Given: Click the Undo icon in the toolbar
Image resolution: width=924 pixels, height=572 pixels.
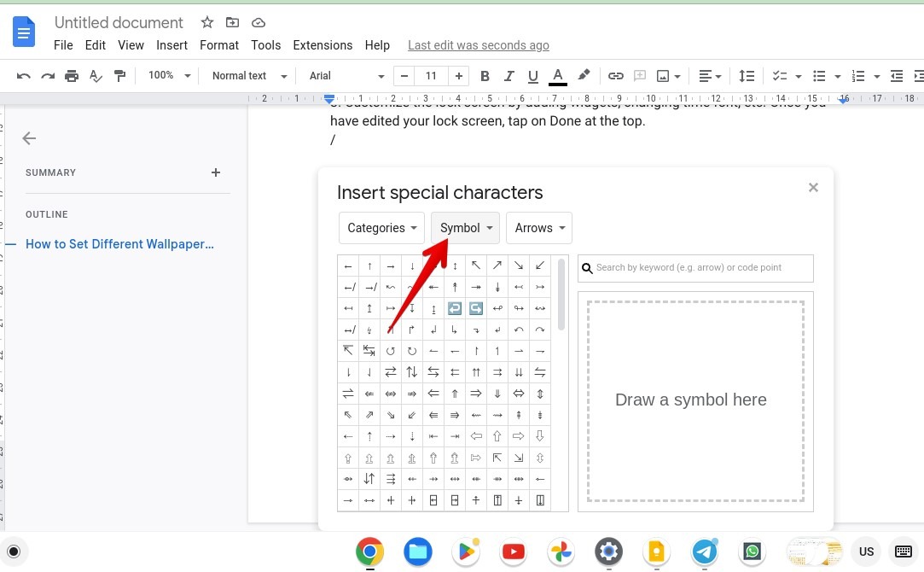Looking at the screenshot, I should coord(23,75).
